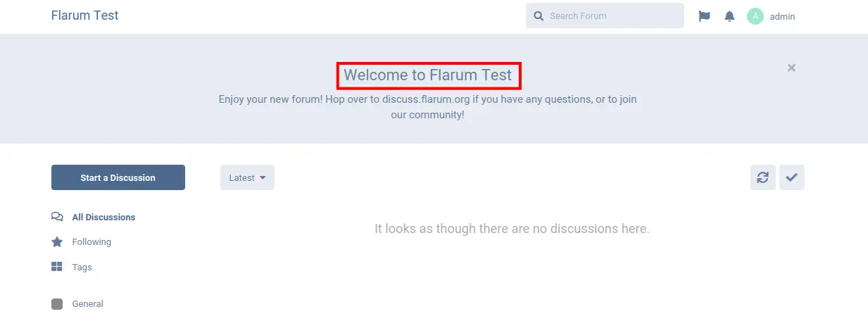
Task: Dismiss the welcome banner
Action: [791, 68]
